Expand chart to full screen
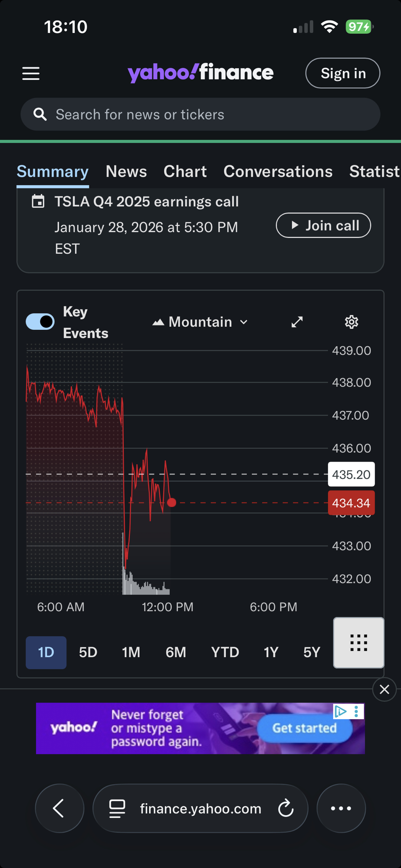The image size is (401, 868). (297, 322)
